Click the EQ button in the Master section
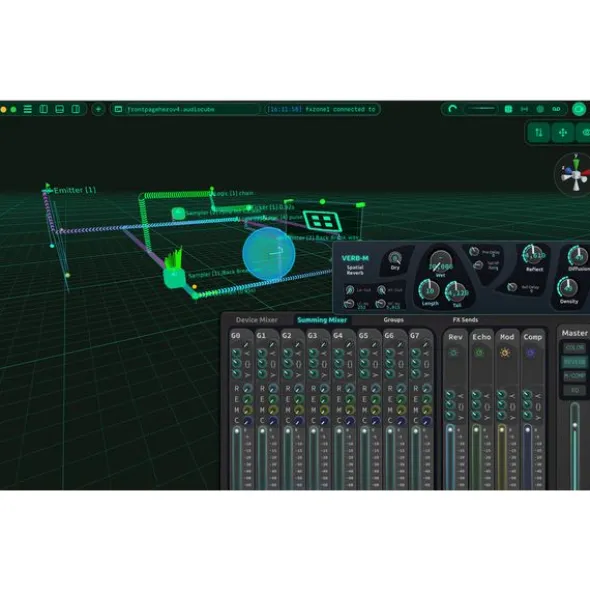Viewport: 590px width, 591px height. pyautogui.click(x=575, y=390)
